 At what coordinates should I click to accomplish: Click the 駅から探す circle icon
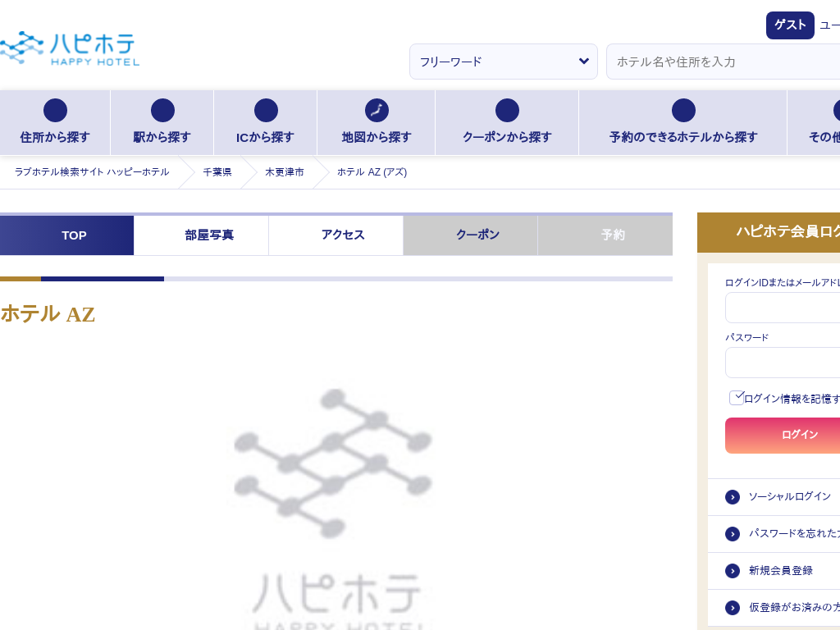162,111
